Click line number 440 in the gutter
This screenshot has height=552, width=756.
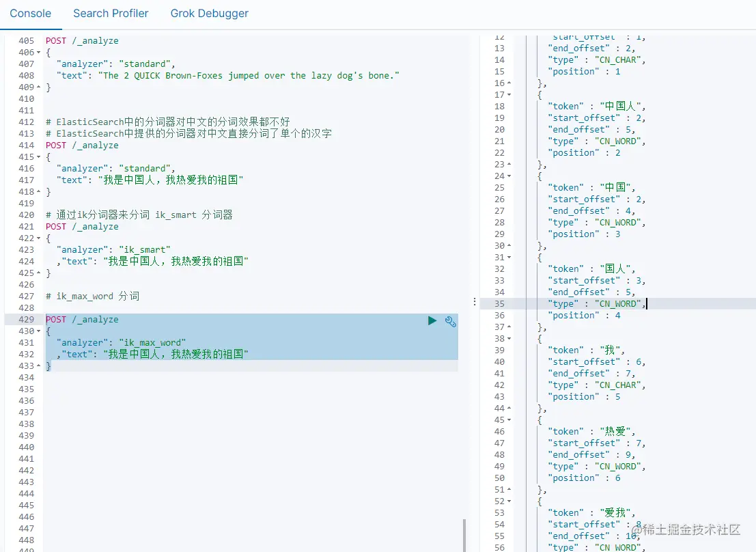coord(26,447)
